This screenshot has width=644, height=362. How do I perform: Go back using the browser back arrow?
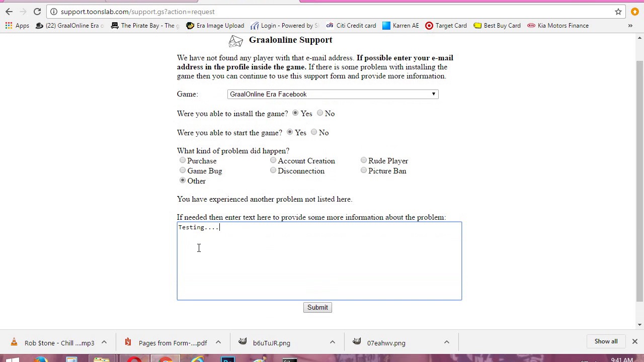[x=9, y=12]
